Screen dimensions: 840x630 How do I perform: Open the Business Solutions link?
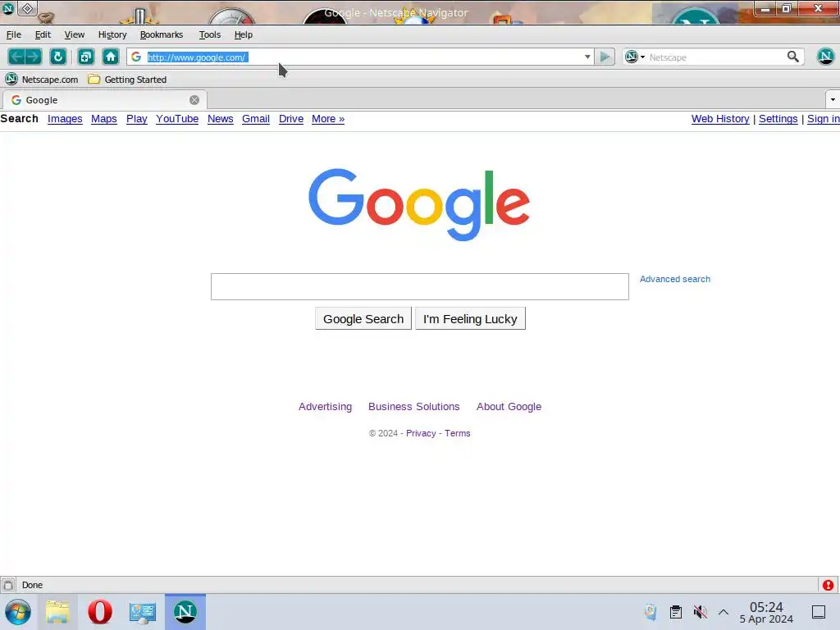tap(413, 407)
